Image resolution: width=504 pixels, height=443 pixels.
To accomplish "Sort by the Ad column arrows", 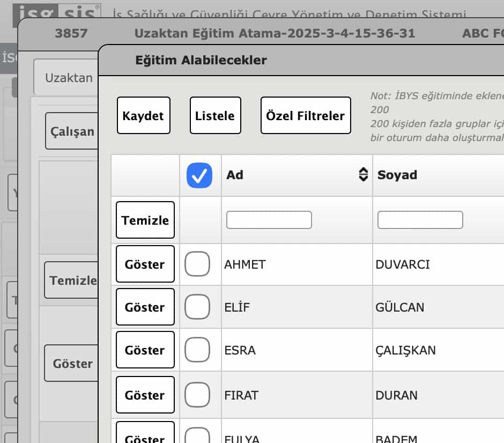I will 363,175.
